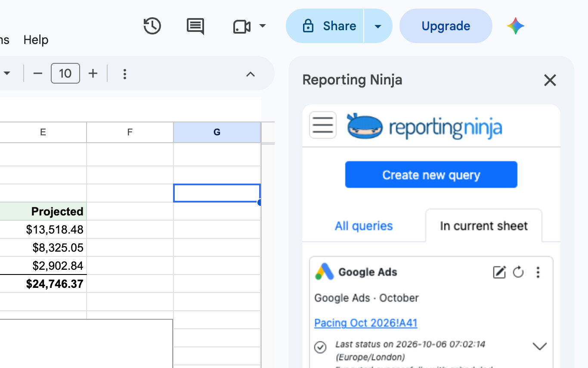Open the Share options dropdown arrow
588x368 pixels.
[378, 26]
